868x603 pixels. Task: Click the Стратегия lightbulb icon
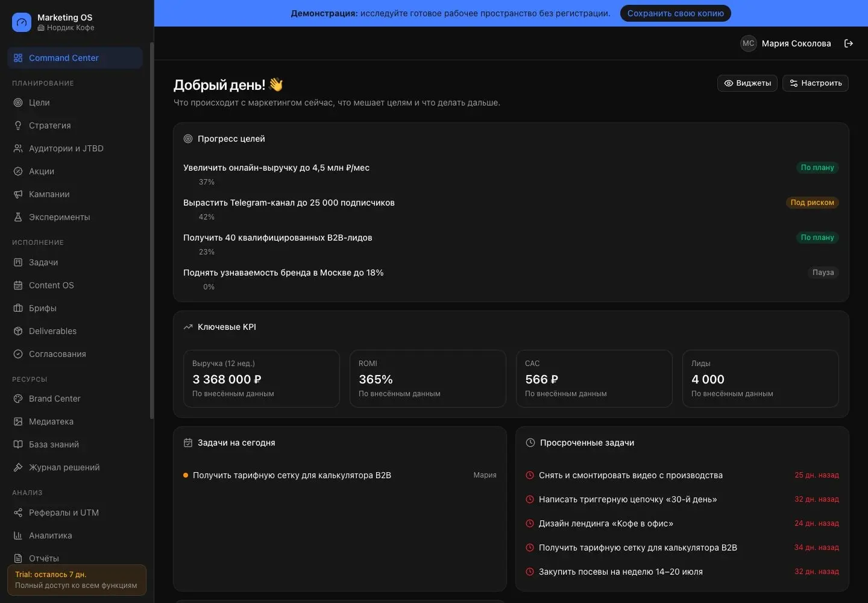coord(18,125)
